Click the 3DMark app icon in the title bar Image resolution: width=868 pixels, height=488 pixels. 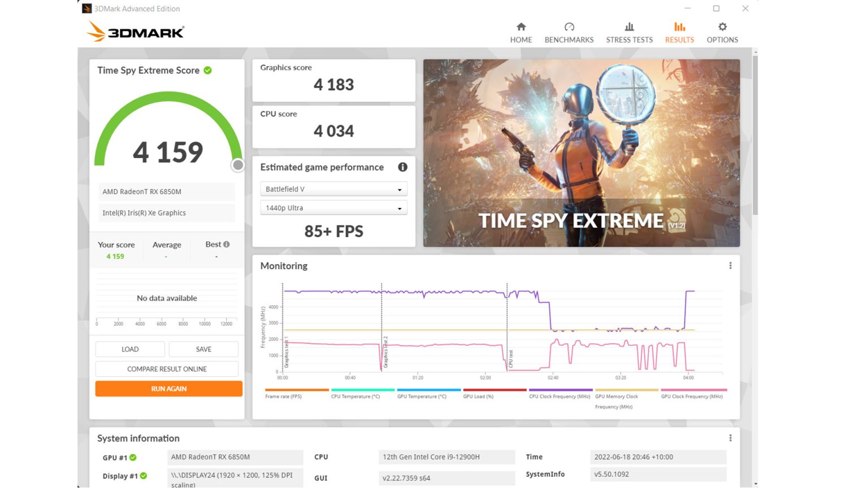pos(86,8)
